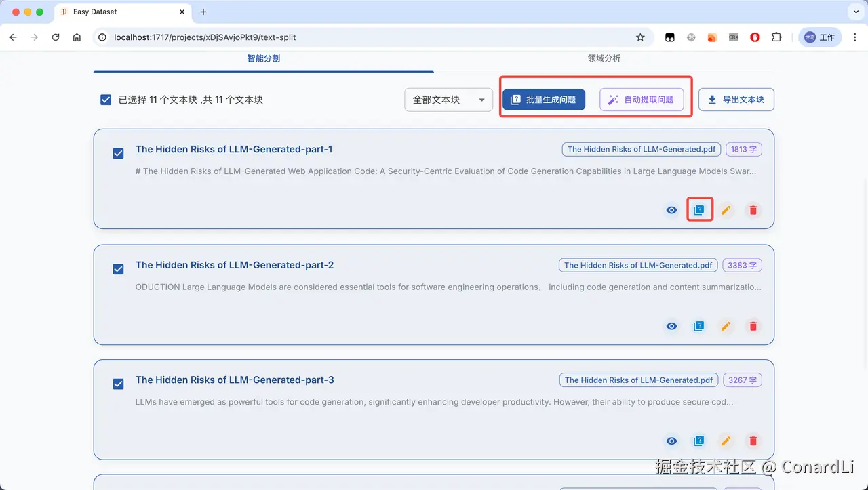Reload the current page
Image resolution: width=868 pixels, height=490 pixels.
56,37
